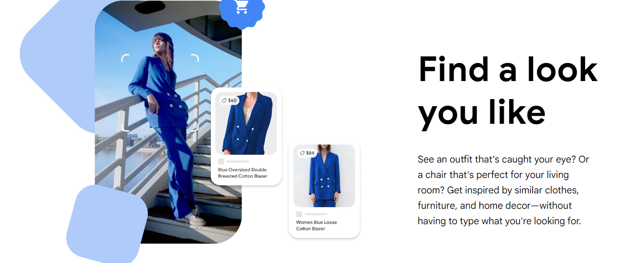This screenshot has height=263, width=644.
Task: Select the bottom-left focus bracket corner
Action: click(125, 127)
